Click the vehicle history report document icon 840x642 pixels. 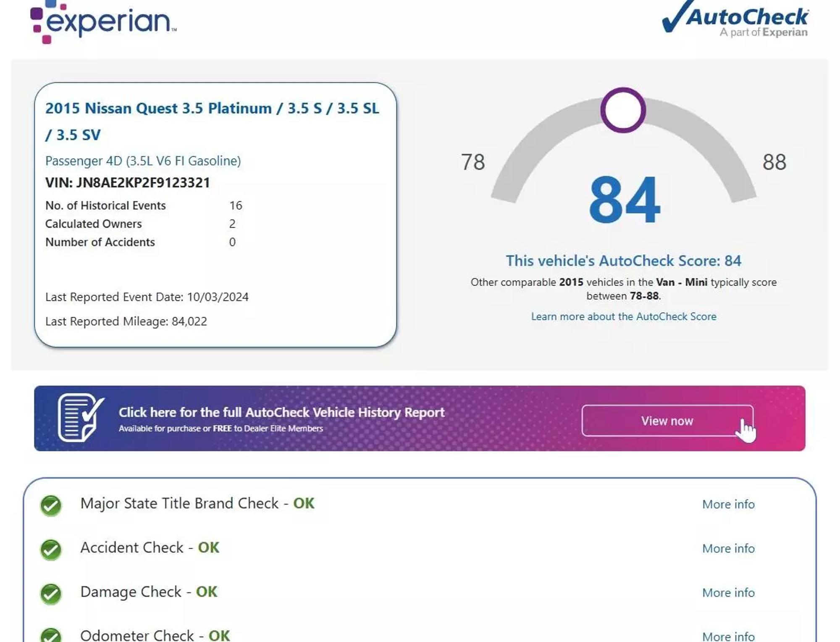(x=81, y=417)
